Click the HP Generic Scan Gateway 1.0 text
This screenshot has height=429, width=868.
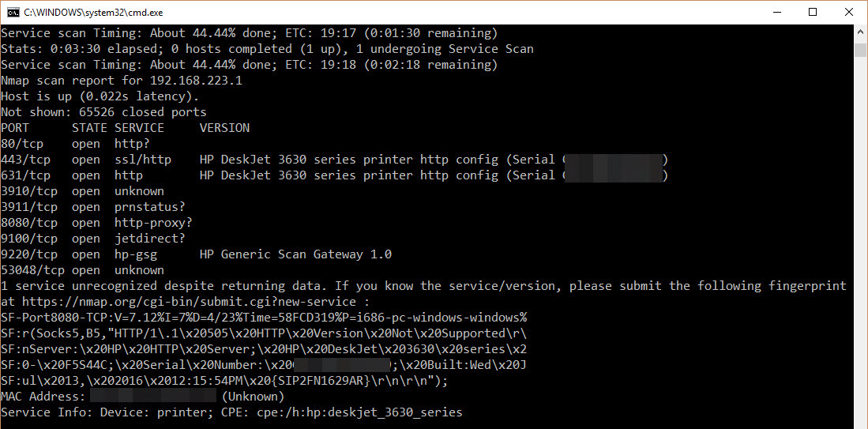(295, 254)
